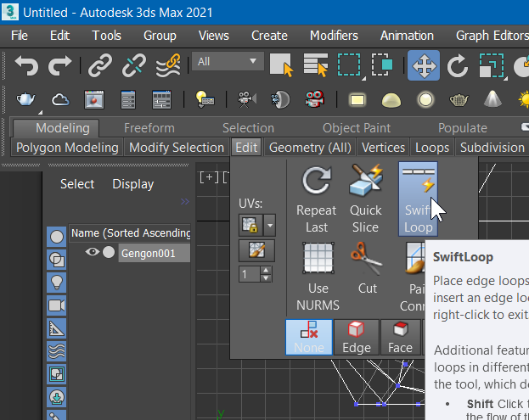Image resolution: width=529 pixels, height=420 pixels.
Task: Expand the Geometry (All) panel
Action: click(x=310, y=148)
